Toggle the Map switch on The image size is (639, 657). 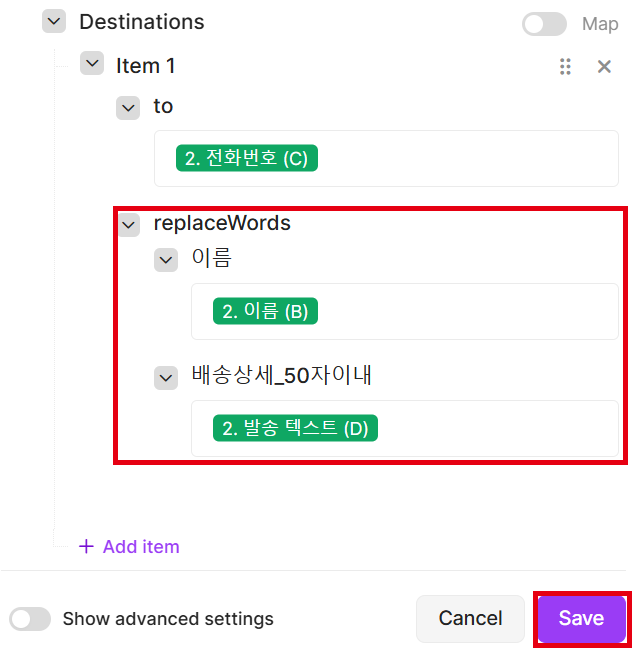click(x=544, y=24)
